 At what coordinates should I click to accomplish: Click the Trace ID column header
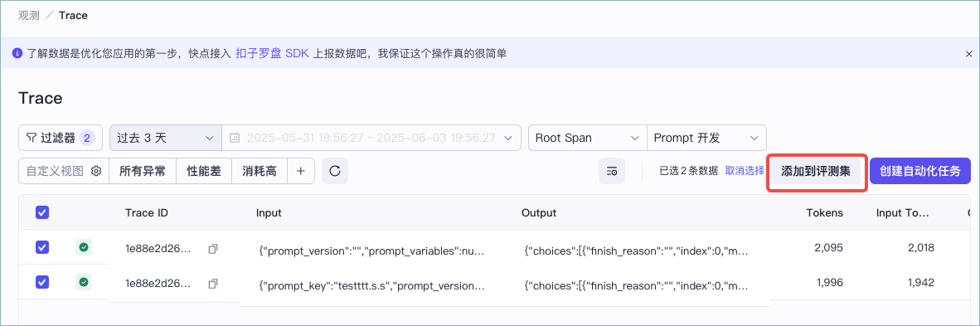(146, 213)
